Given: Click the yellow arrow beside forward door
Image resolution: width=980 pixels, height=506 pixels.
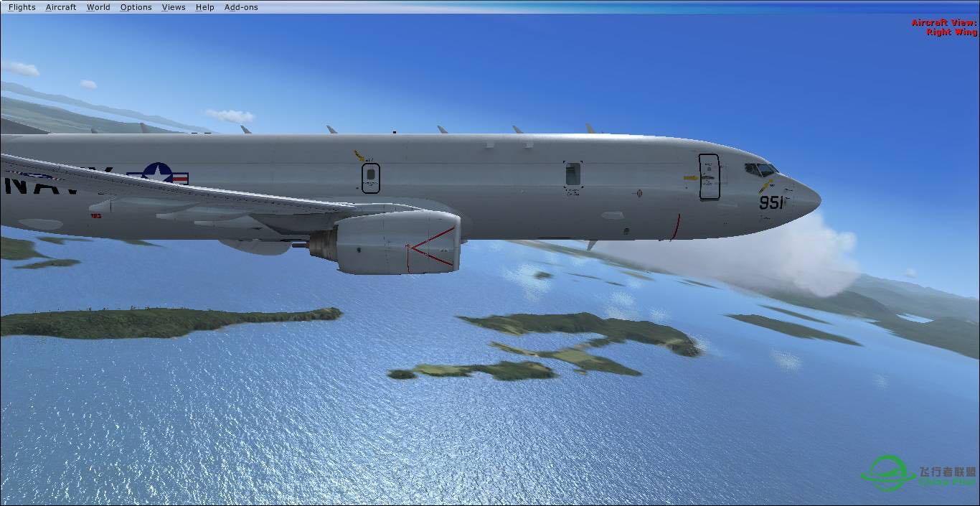Looking at the screenshot, I should 690,177.
